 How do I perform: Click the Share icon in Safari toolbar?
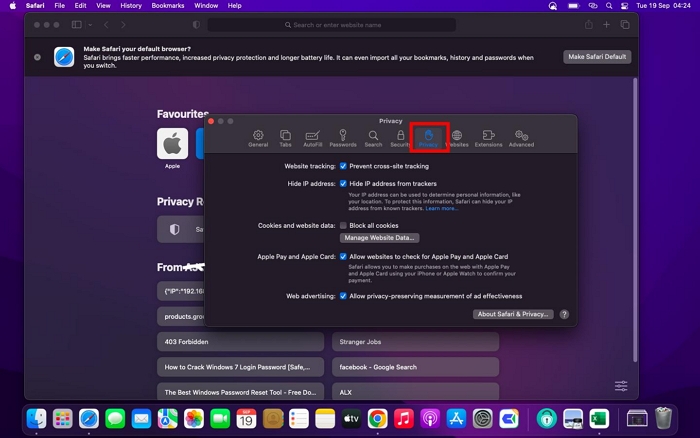tap(589, 25)
